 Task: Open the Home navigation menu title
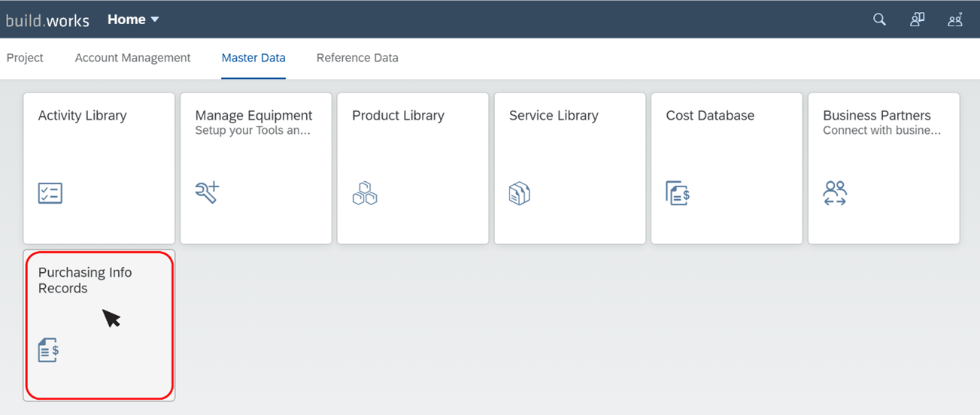pos(126,20)
